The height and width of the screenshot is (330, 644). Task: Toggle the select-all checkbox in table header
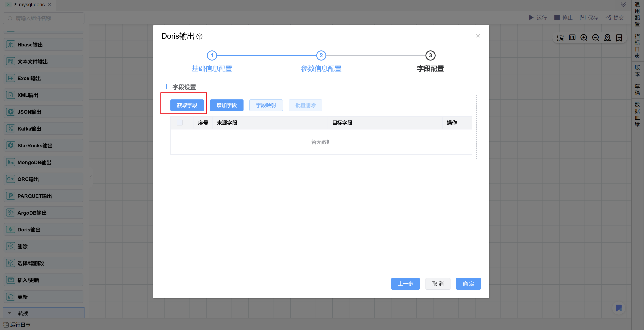(179, 123)
